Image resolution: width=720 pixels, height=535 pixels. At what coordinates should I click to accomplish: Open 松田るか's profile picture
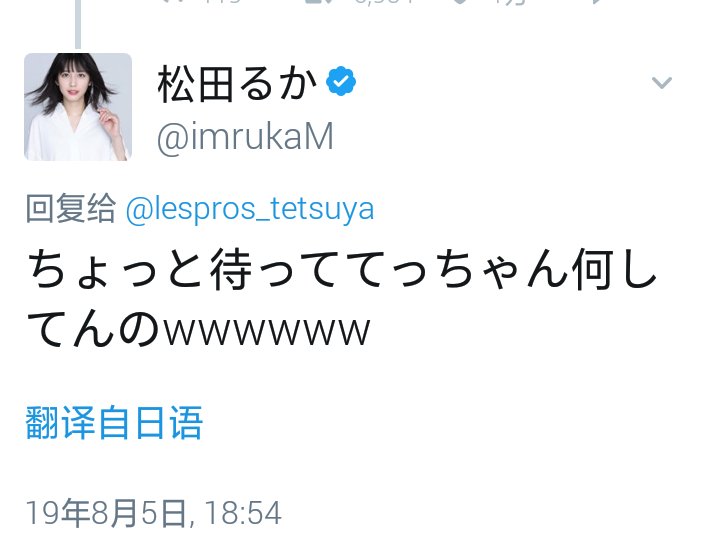[x=78, y=106]
